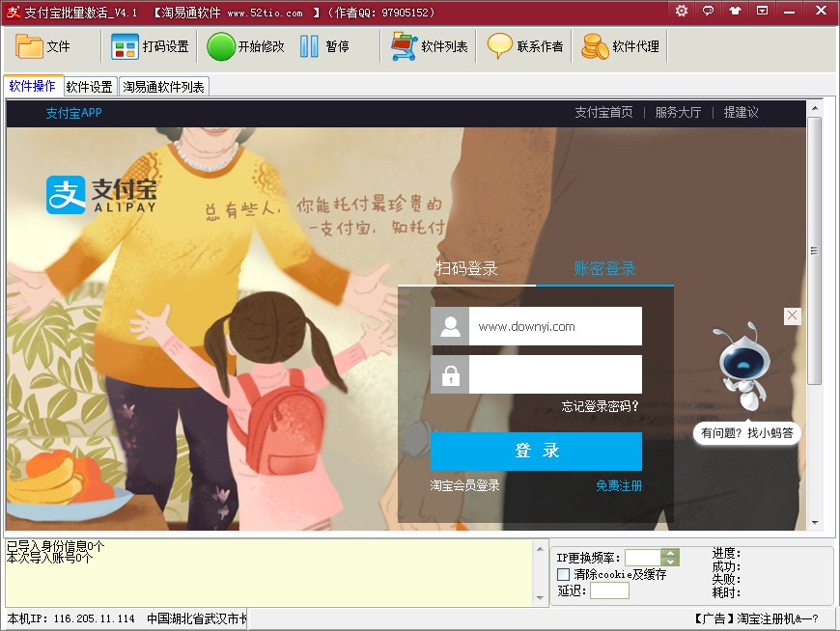This screenshot has height=631, width=840.
Task: Click the 免费注册 link
Action: (x=618, y=485)
